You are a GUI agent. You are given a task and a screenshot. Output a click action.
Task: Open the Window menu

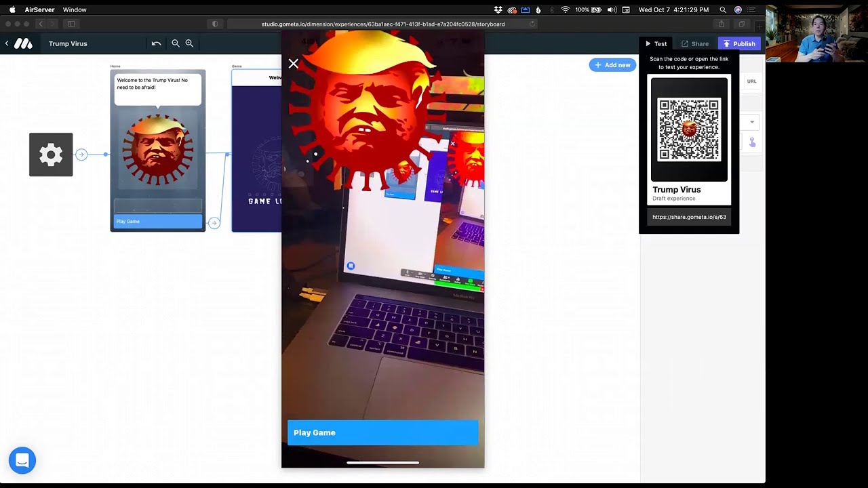tap(75, 9)
